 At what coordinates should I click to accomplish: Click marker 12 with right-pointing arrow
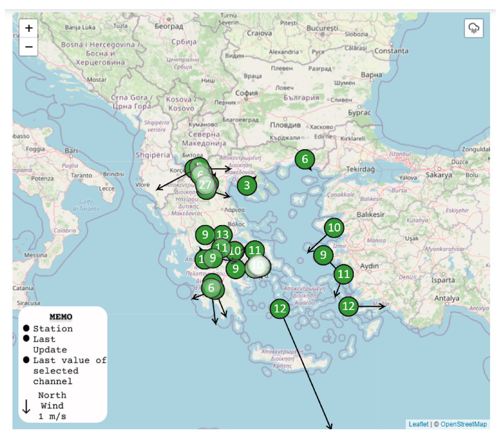(348, 306)
